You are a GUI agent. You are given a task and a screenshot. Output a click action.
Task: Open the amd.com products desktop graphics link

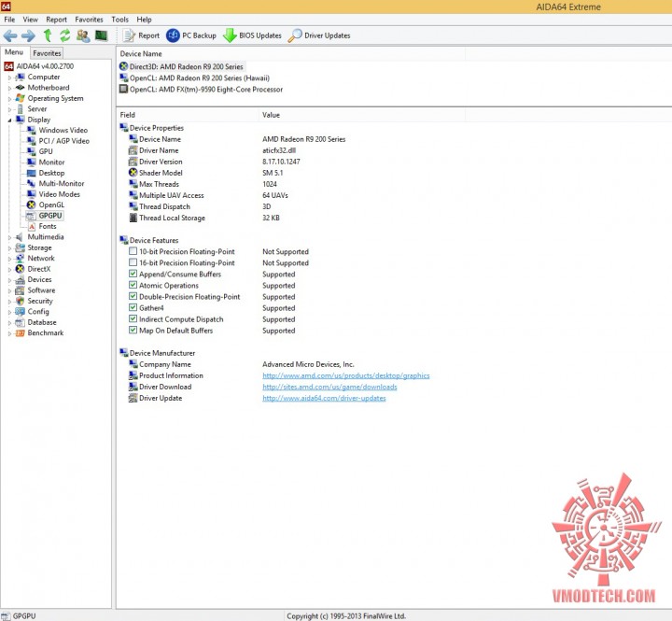click(x=346, y=375)
